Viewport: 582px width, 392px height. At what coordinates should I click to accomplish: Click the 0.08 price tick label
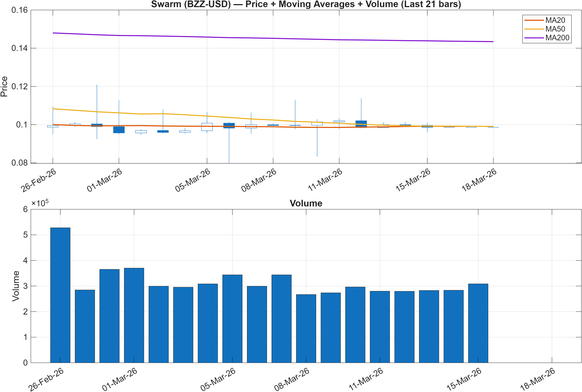click(19, 163)
